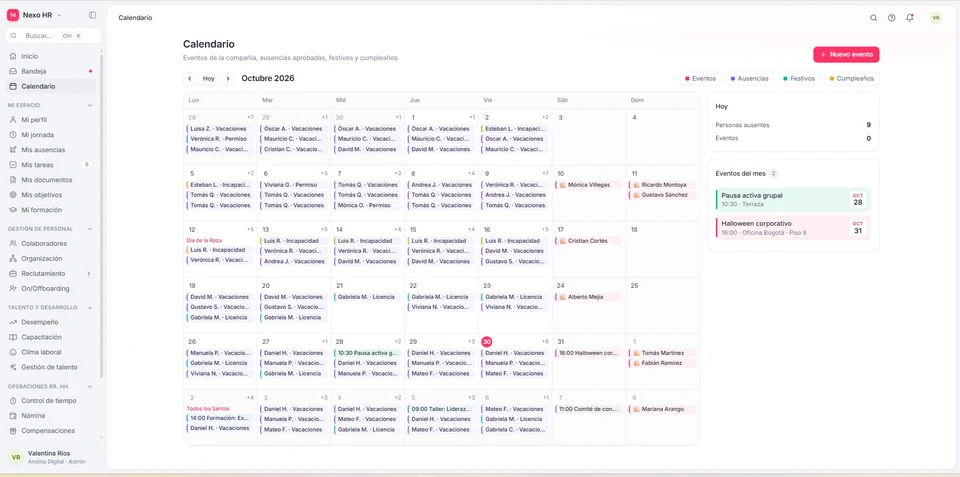Open Mi formación graduation icon
Viewport: 960px width, 477px height.
13,210
